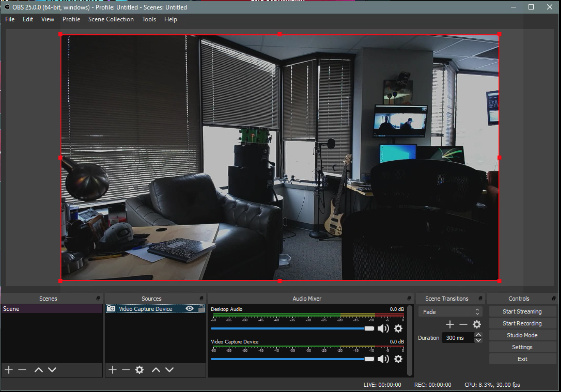Remove the selected scene with minus icon
This screenshot has width=561, height=392.
22,370
